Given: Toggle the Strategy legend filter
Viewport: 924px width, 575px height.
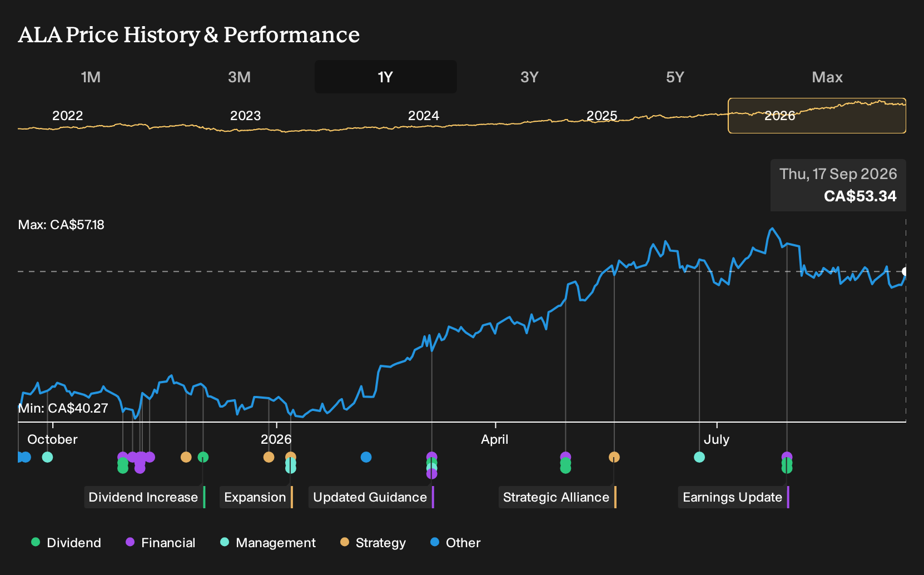Looking at the screenshot, I should tap(373, 543).
